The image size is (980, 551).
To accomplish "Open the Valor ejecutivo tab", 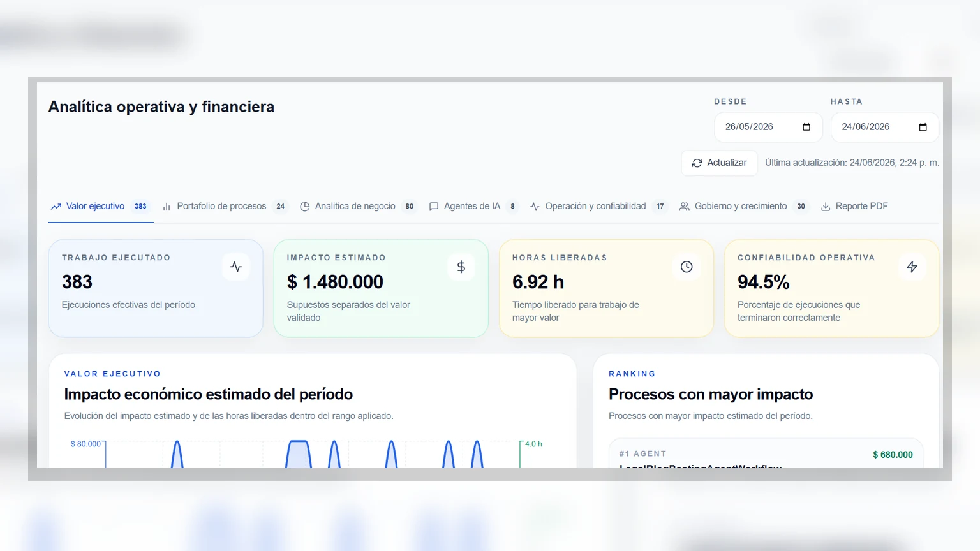I will coord(101,206).
